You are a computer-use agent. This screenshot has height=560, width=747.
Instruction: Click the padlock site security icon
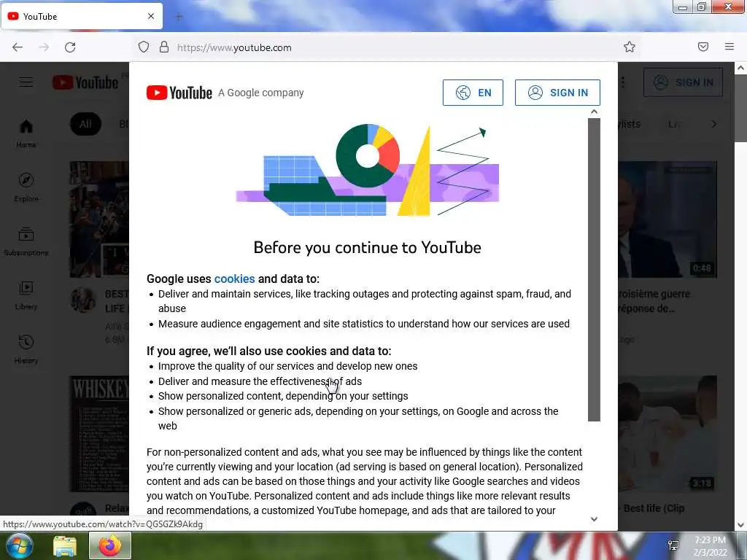(x=164, y=47)
